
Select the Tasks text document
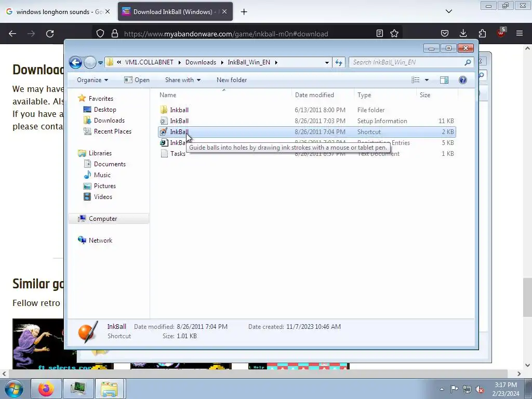[x=307, y=154]
